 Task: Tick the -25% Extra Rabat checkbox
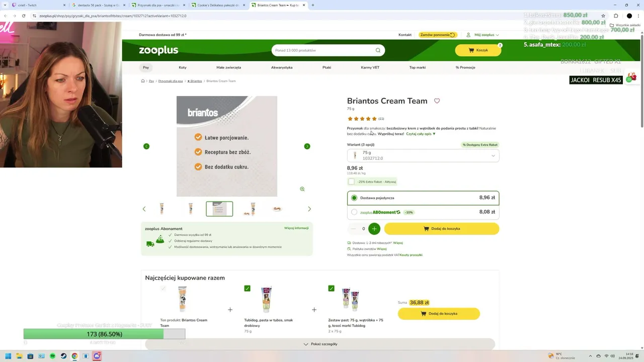tap(351, 182)
